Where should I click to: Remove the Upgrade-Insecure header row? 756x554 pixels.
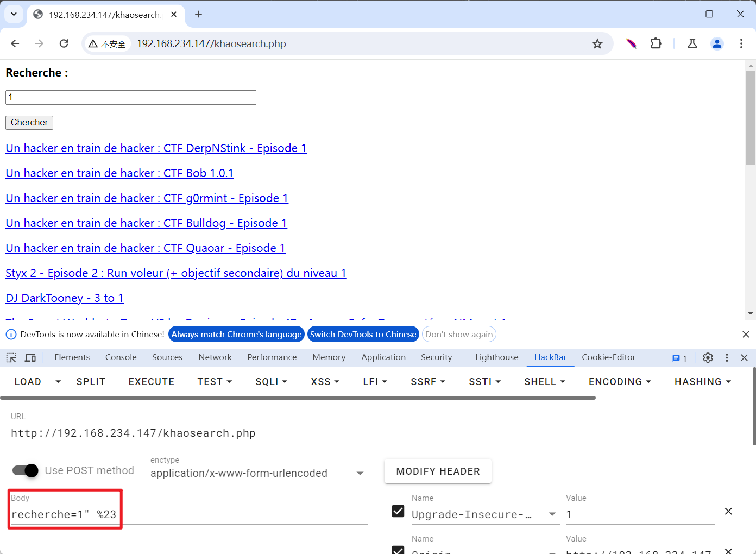click(x=728, y=511)
